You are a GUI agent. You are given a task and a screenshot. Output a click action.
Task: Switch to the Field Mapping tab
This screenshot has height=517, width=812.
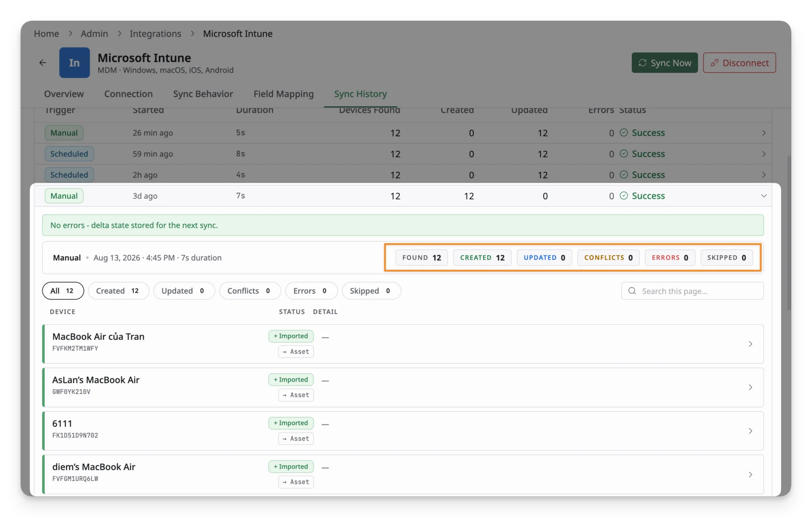point(283,94)
